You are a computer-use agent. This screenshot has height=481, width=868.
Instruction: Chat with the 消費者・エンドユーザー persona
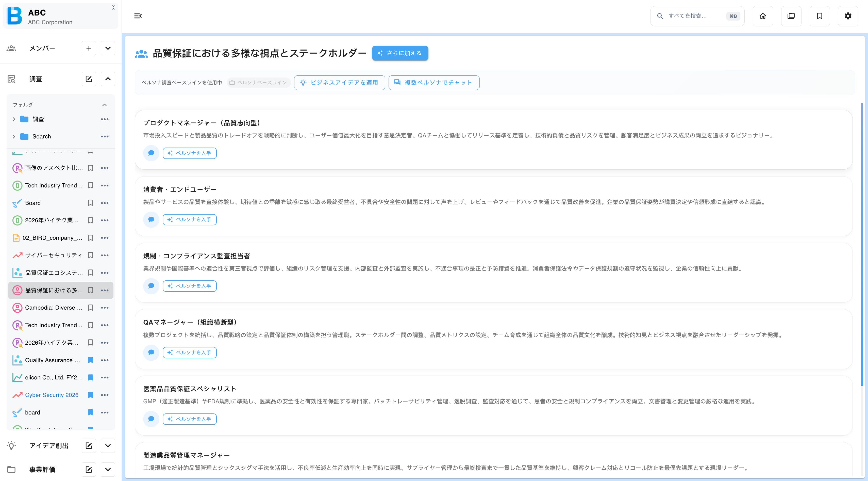click(x=151, y=219)
